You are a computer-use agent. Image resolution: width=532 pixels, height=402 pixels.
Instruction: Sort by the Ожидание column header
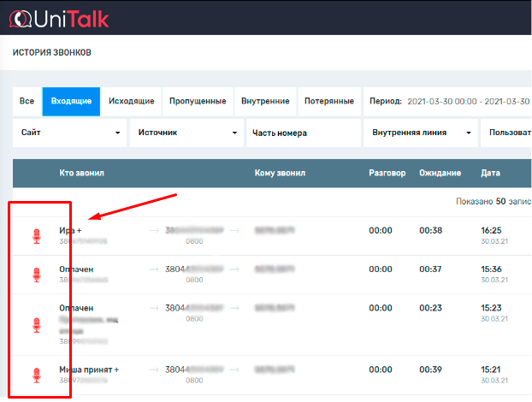[440, 173]
